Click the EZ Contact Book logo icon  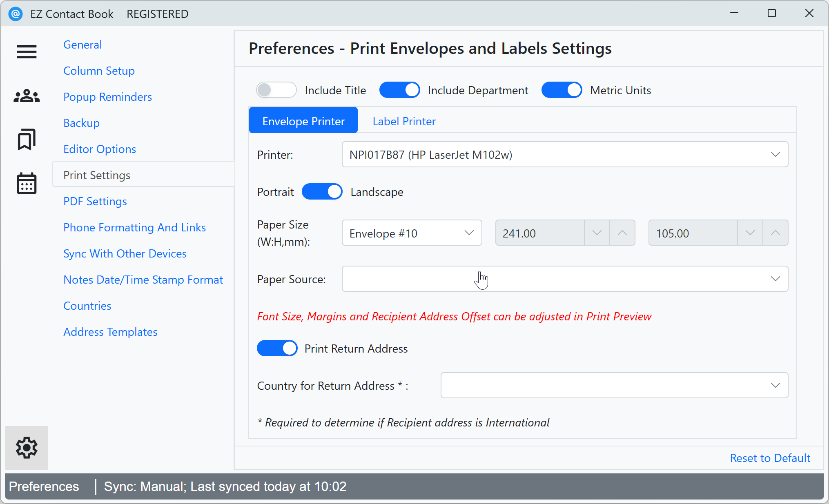[x=16, y=13]
